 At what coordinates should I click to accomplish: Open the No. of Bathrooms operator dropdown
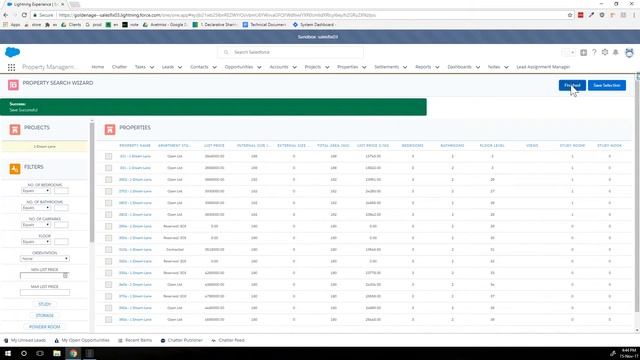click(x=36, y=208)
